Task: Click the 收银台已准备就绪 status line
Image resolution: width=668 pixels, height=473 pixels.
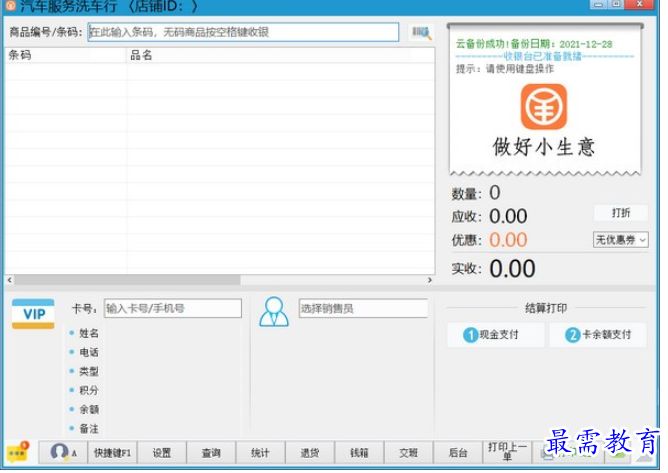Action: 545,56
